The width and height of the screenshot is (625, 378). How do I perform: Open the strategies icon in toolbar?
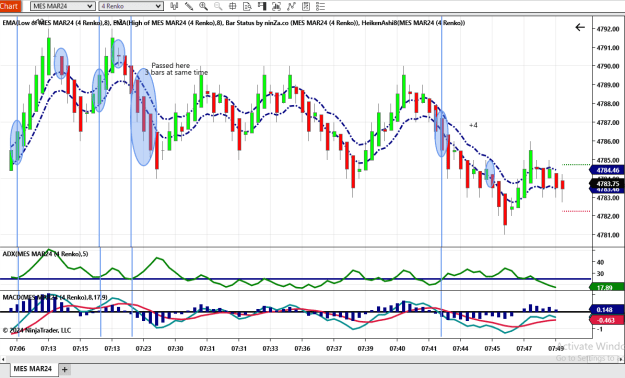[306, 6]
